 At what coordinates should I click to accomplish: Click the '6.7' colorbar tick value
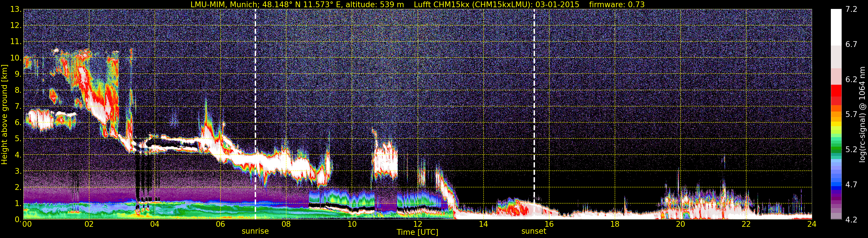(851, 44)
